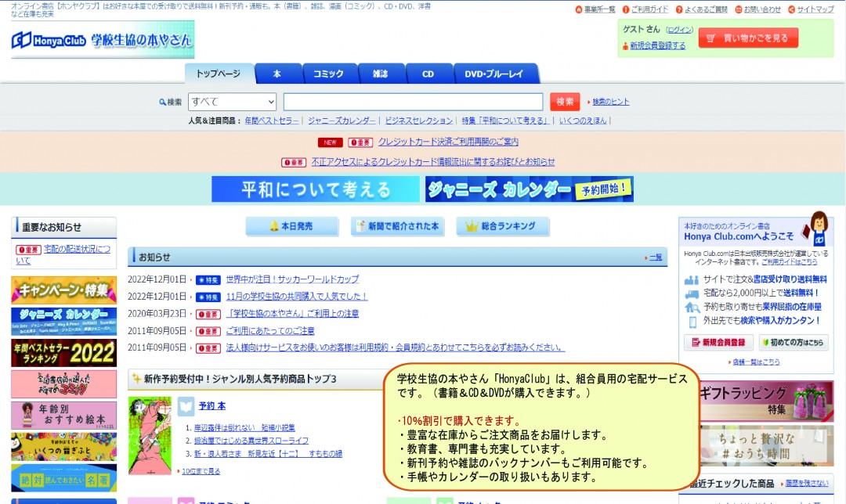Click the 年間ベストセラーランキング 2022 banner
The image size is (846, 504).
[x=63, y=353]
